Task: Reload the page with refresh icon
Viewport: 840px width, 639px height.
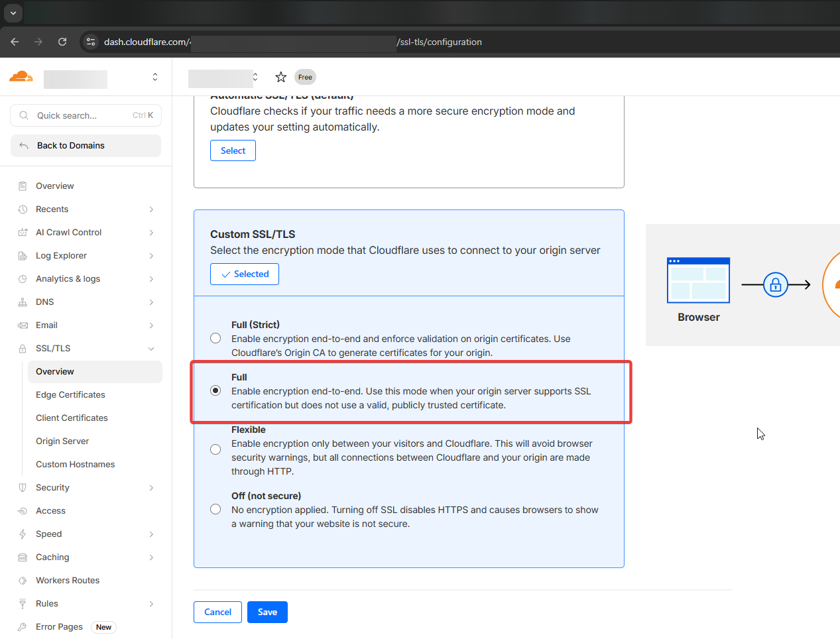Action: [x=62, y=42]
